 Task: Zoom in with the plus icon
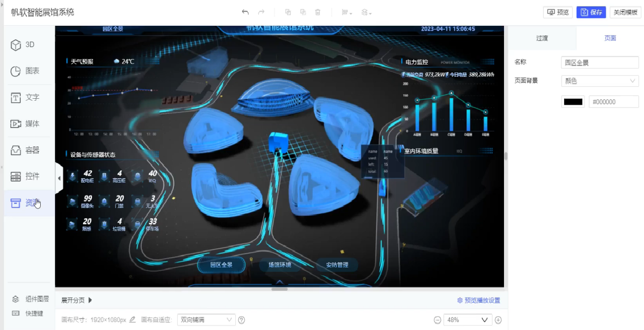coord(499,320)
